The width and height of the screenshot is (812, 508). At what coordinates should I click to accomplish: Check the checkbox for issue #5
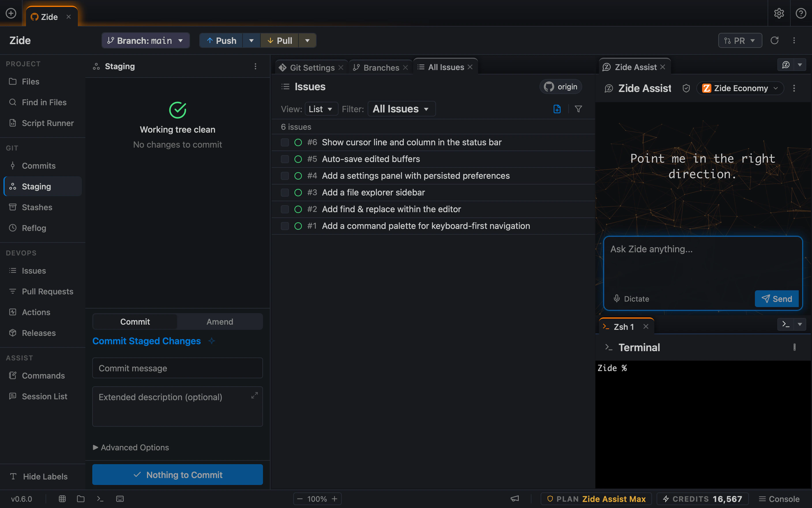click(285, 159)
